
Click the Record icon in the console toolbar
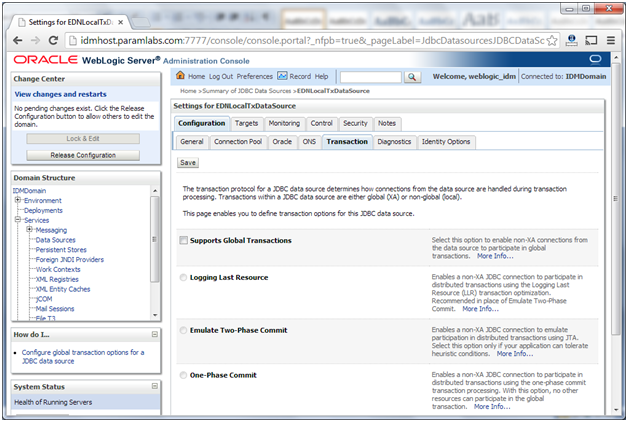tap(282, 76)
